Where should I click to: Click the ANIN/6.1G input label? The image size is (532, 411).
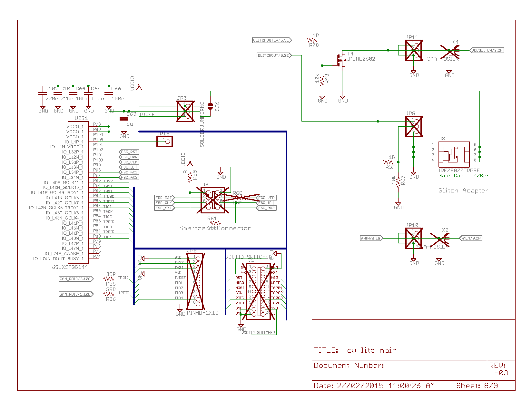point(372,238)
